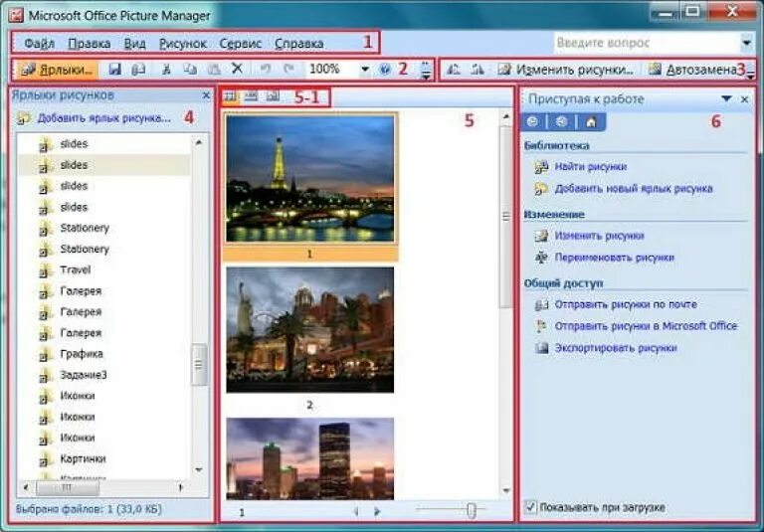Select the skyscrapers at dusk thumbnail

coord(310,458)
